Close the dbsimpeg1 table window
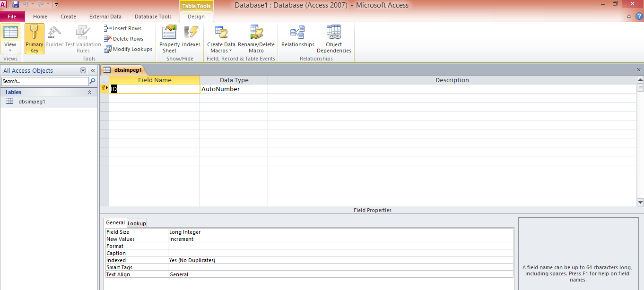The image size is (644, 290). coord(639,69)
